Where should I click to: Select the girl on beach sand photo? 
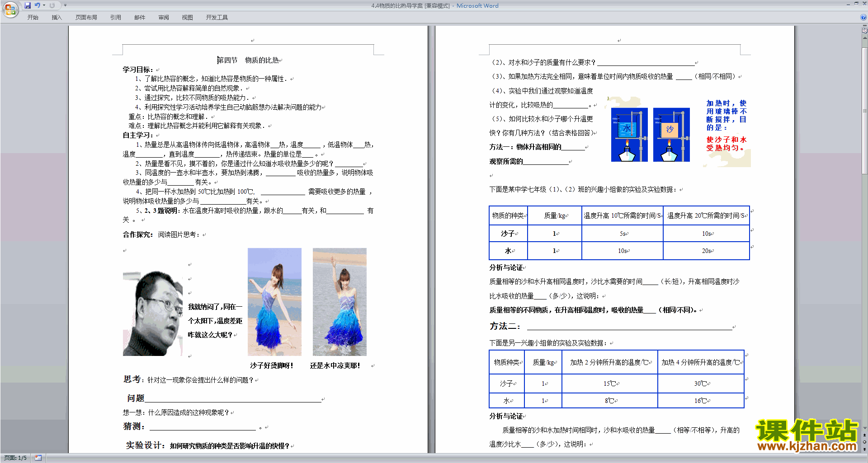point(274,302)
